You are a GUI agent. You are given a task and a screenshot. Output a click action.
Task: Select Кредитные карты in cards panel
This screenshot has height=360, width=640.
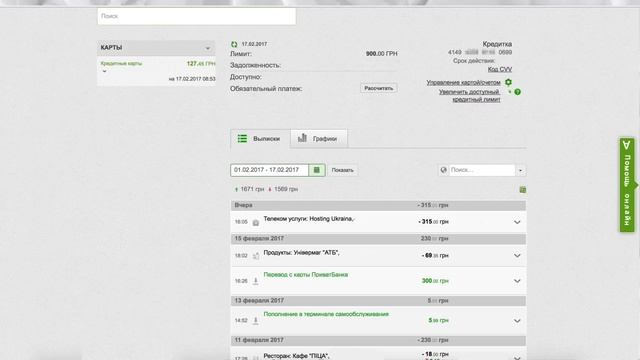121,64
